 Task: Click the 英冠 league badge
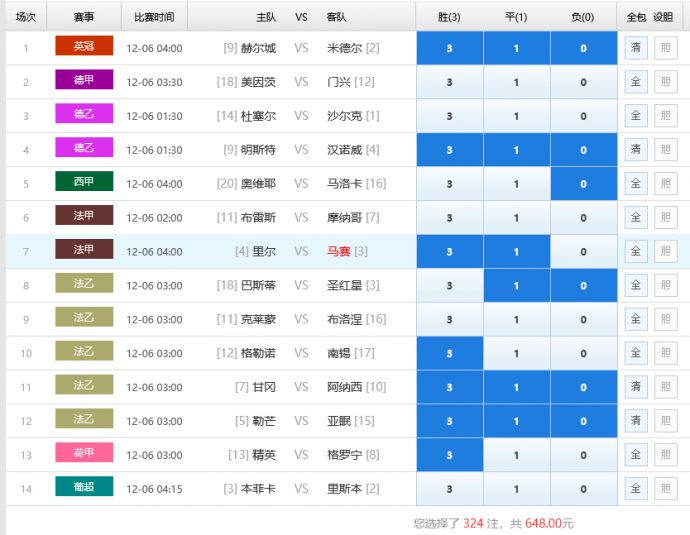point(84,47)
